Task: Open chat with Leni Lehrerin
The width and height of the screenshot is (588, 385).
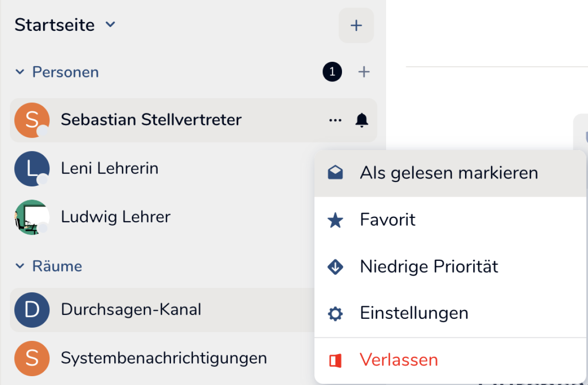Action: pos(110,169)
